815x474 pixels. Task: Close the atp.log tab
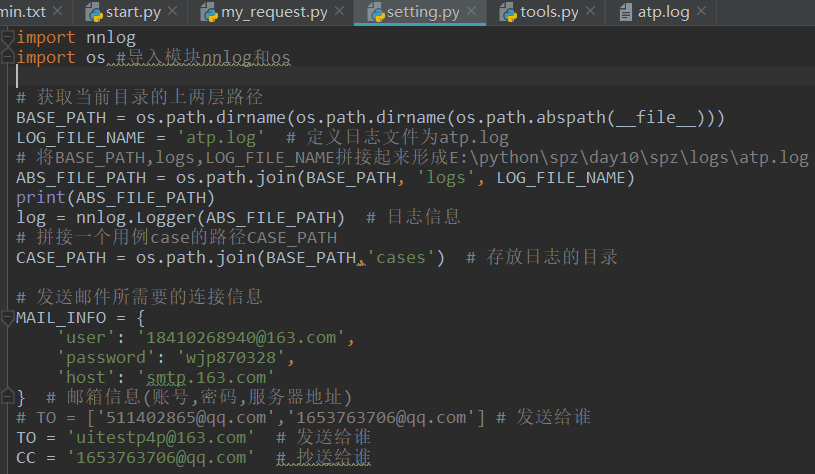(x=701, y=10)
